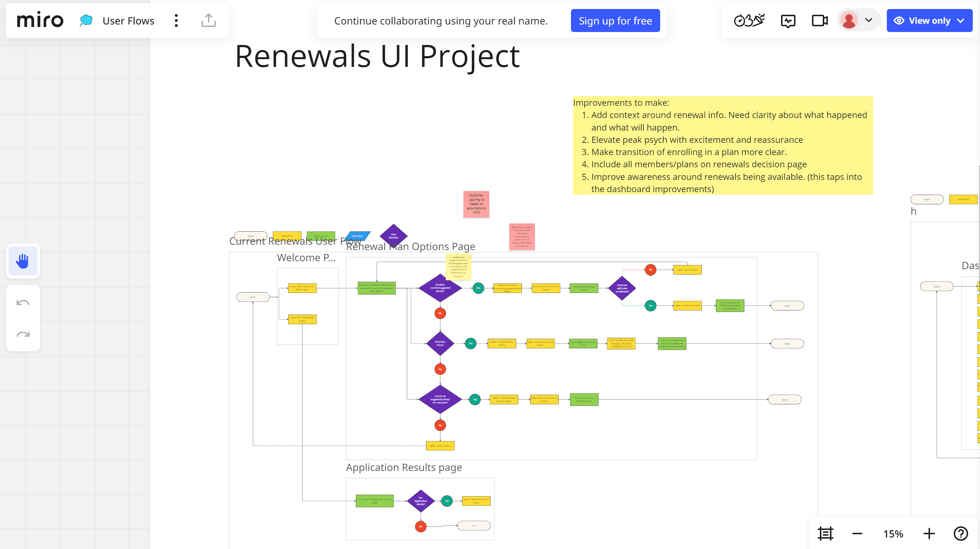Select the Renewal Plan Options Page frame title
The width and height of the screenshot is (980, 549).
pos(410,246)
